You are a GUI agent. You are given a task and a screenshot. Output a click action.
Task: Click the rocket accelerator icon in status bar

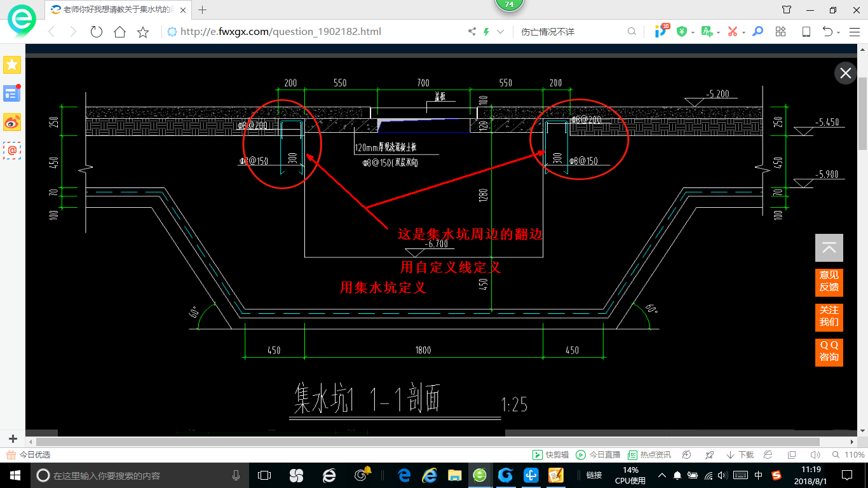(710, 455)
